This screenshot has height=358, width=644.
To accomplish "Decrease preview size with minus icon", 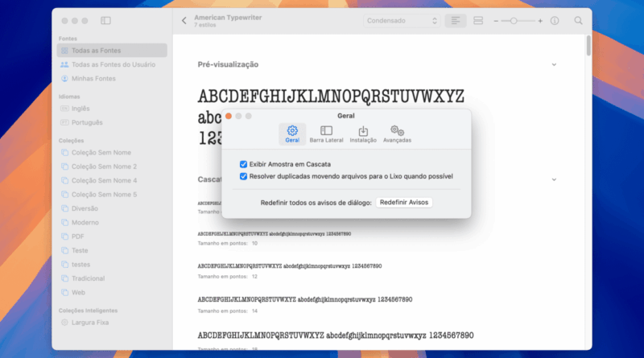I will click(496, 21).
